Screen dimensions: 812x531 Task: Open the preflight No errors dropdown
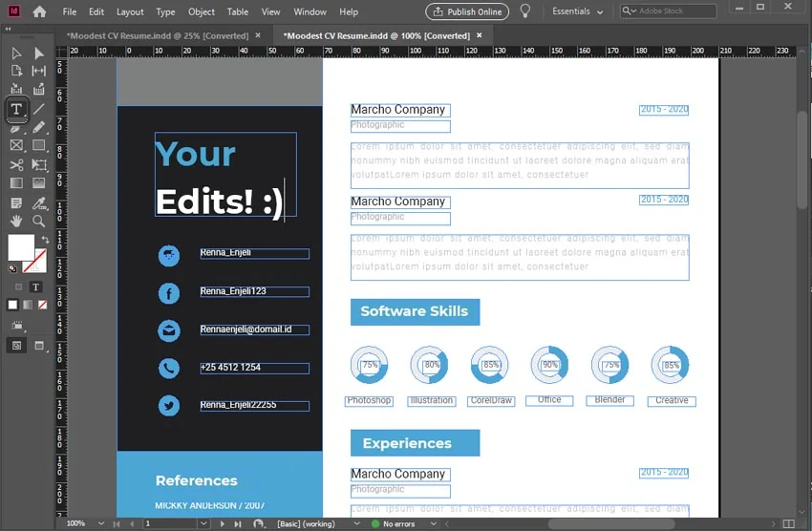click(433, 523)
